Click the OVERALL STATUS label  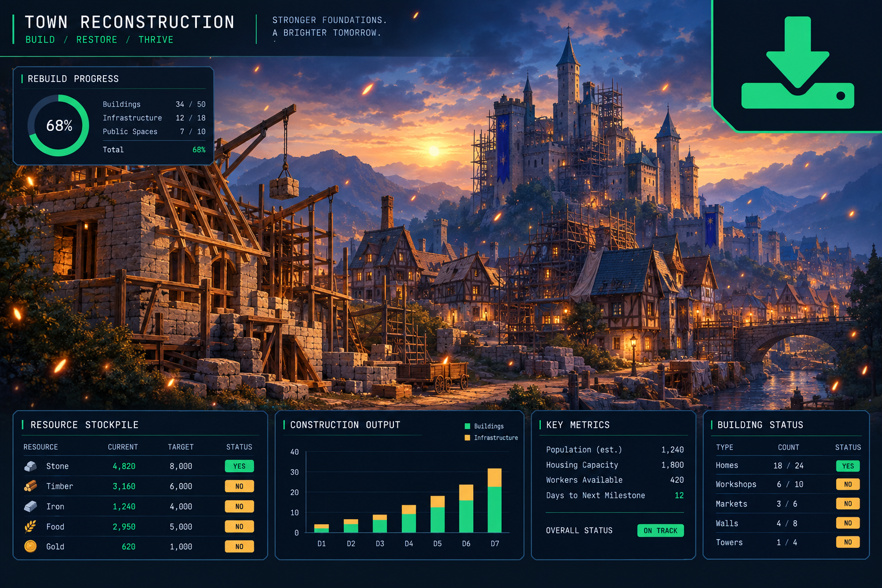579,531
